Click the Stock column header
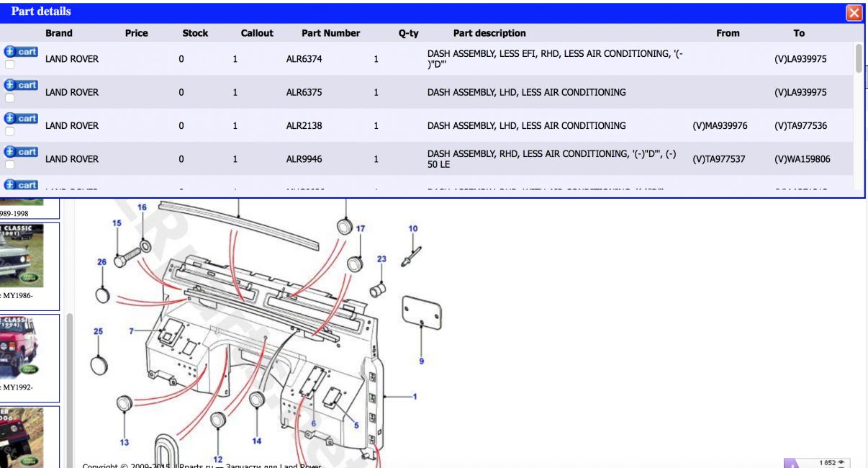Image resolution: width=868 pixels, height=468 pixels. tap(195, 33)
